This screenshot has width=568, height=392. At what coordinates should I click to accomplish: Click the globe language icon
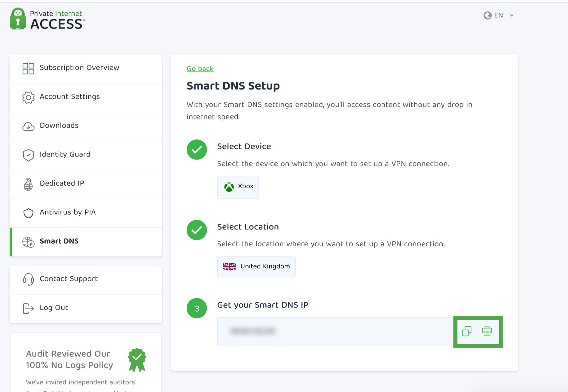click(487, 16)
